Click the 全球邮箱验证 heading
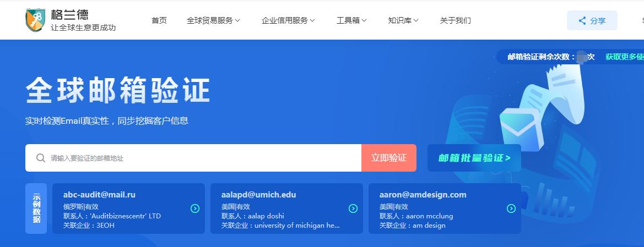Screen dimensions: 644x247 point(118,90)
